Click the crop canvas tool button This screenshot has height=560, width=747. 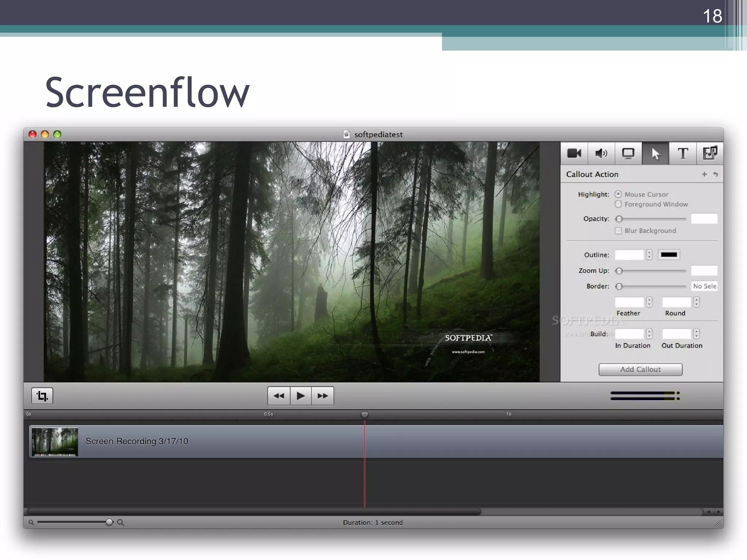tap(42, 396)
